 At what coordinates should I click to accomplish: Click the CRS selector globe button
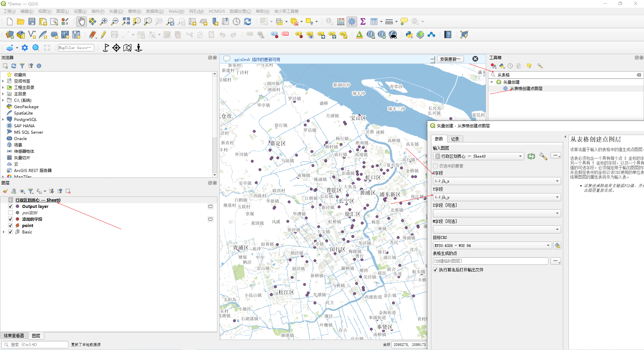coord(557,246)
